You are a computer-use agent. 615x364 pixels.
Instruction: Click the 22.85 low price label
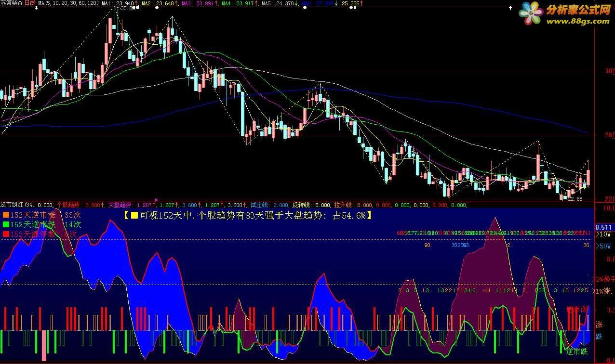575,199
